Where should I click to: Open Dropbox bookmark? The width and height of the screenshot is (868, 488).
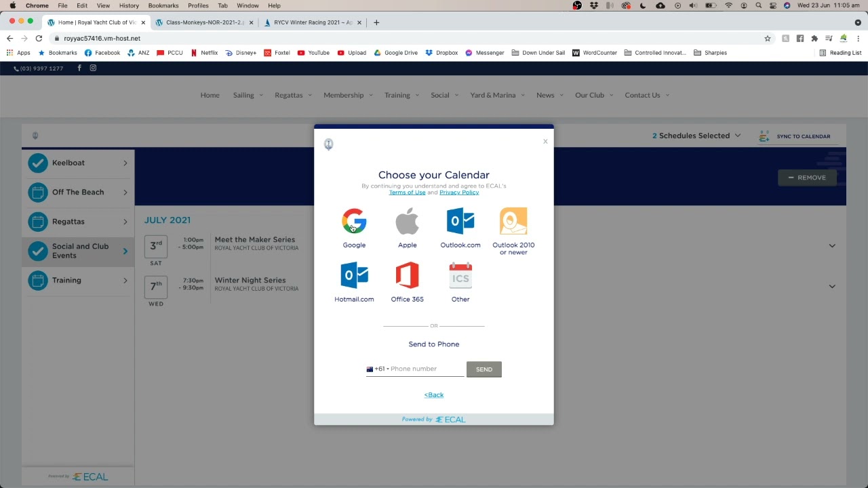pyautogui.click(x=441, y=53)
